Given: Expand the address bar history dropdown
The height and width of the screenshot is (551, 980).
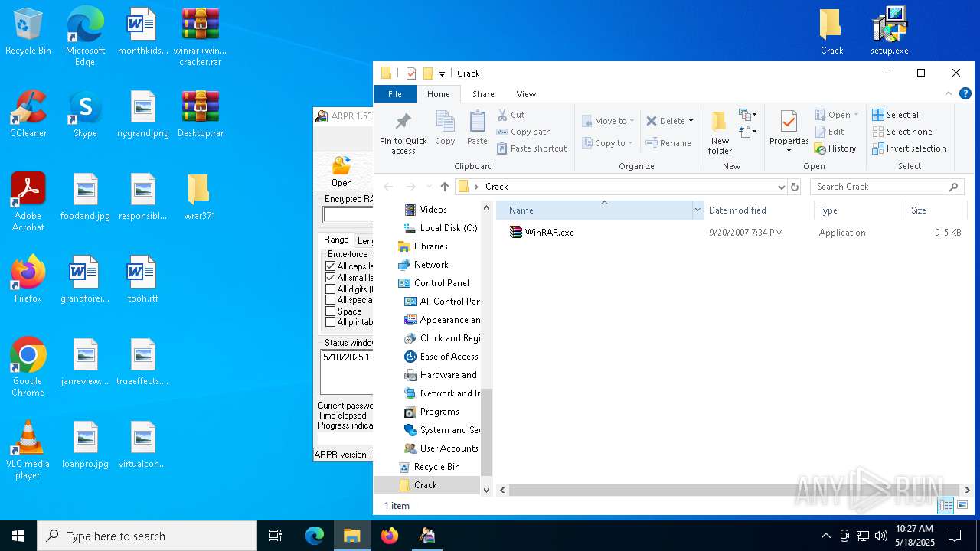Looking at the screenshot, I should 781,187.
